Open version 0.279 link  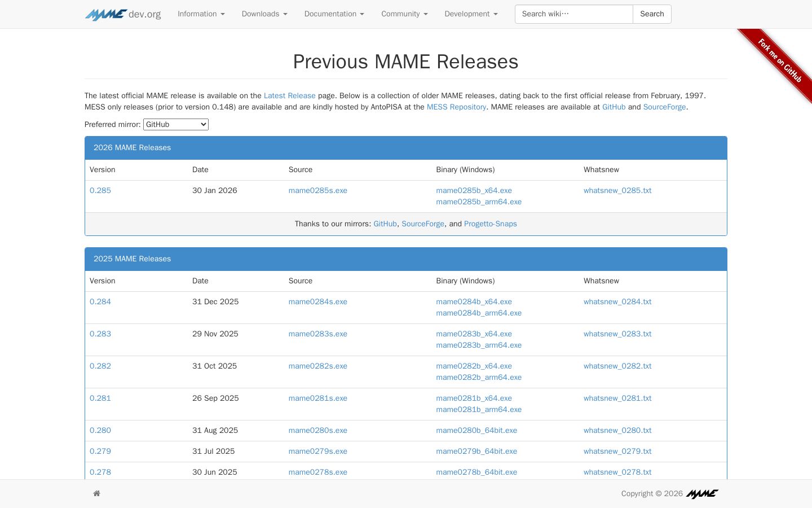(100, 452)
